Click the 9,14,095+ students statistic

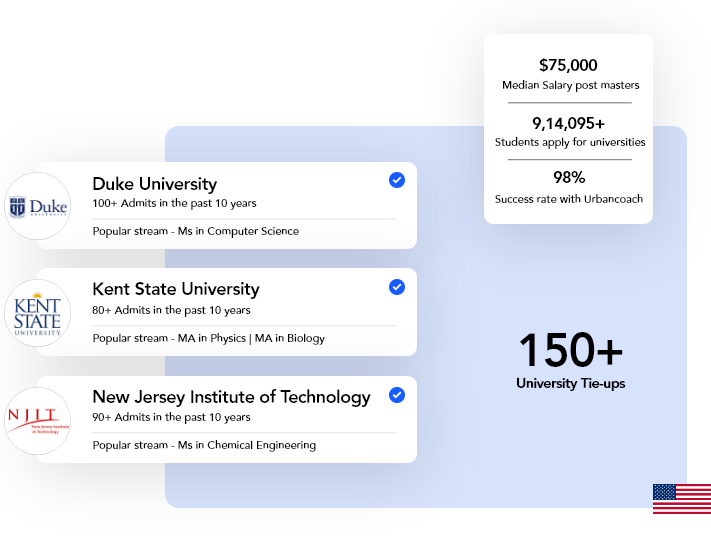pyautogui.click(x=568, y=123)
